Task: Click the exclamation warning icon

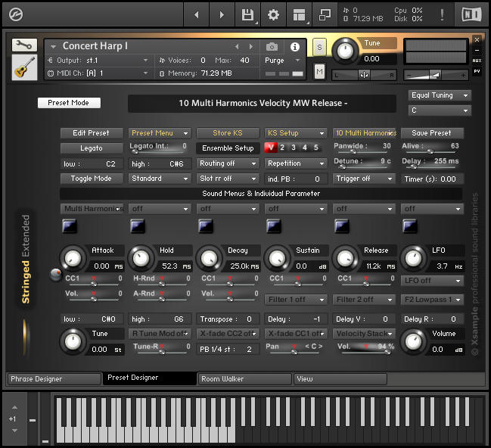Action: (x=442, y=14)
